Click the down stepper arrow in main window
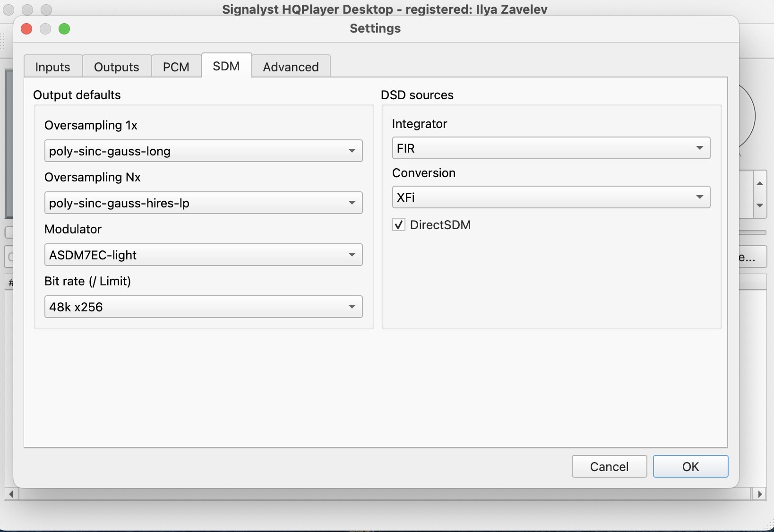The image size is (774, 532). pyautogui.click(x=760, y=206)
